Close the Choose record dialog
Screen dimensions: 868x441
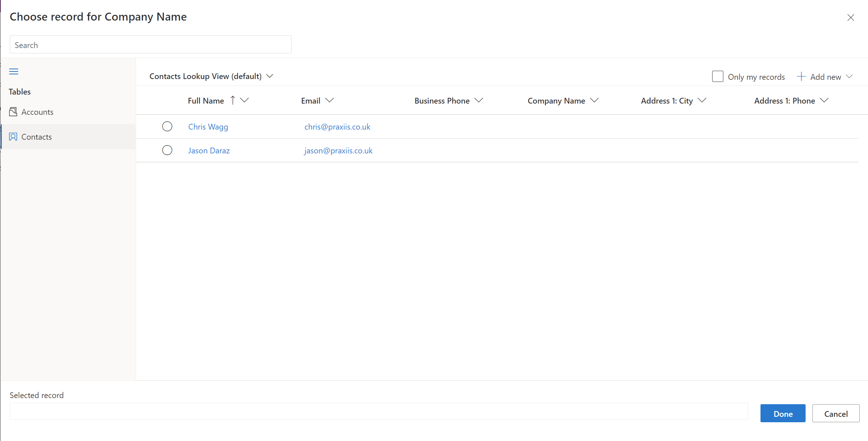tap(851, 18)
